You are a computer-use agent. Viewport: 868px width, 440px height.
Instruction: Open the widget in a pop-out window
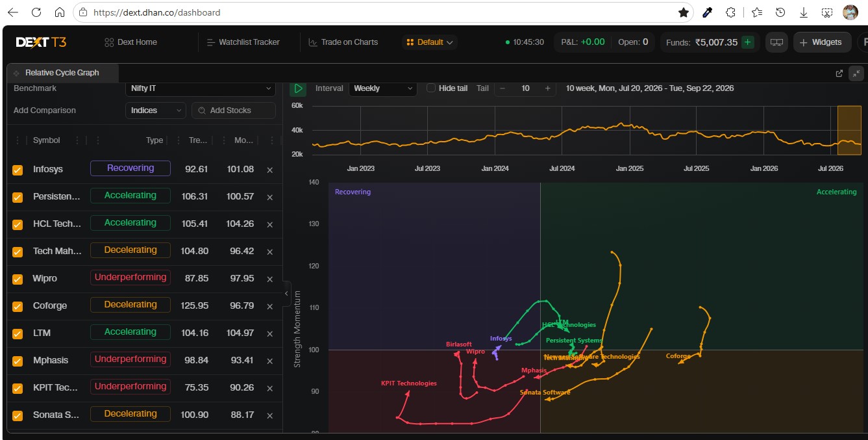pyautogui.click(x=839, y=73)
